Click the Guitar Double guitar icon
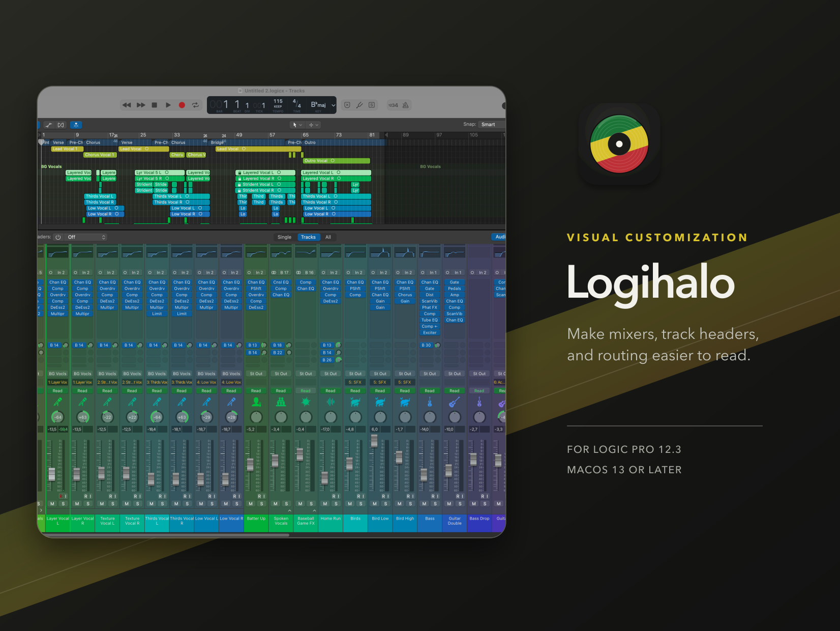This screenshot has width=840, height=631. 455,402
